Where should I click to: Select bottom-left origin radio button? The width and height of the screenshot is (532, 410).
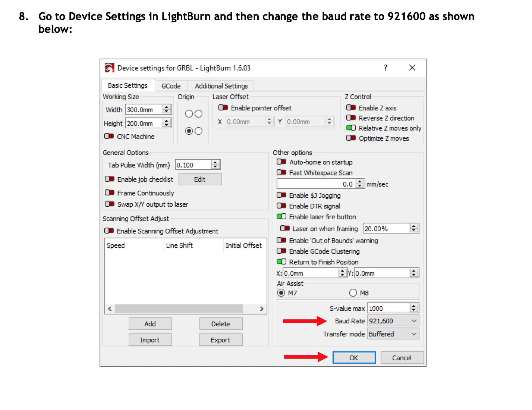point(189,131)
